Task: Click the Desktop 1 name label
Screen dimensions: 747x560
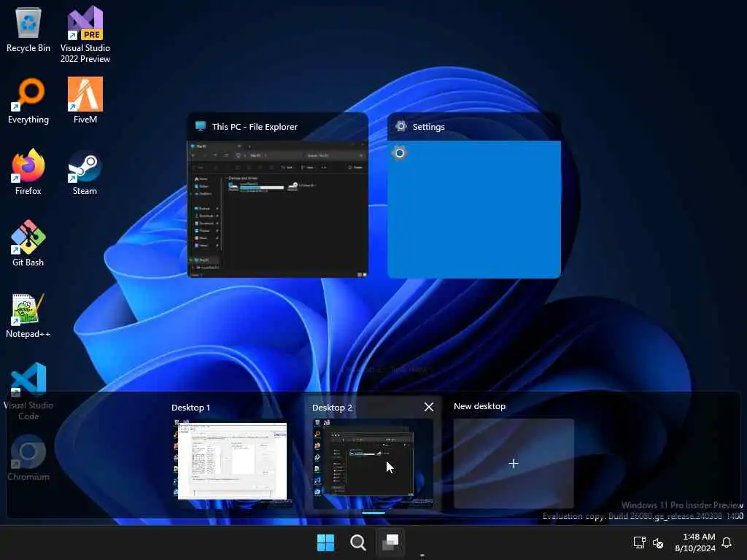Action: [x=190, y=408]
